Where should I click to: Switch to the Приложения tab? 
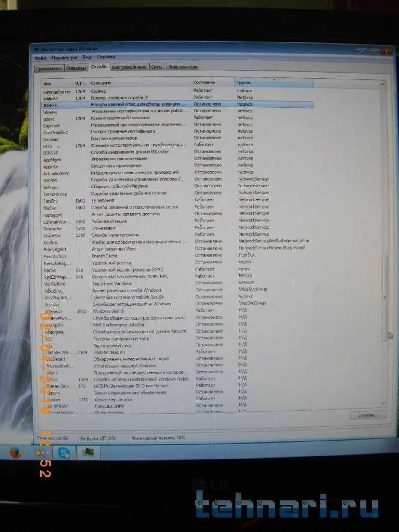49,68
